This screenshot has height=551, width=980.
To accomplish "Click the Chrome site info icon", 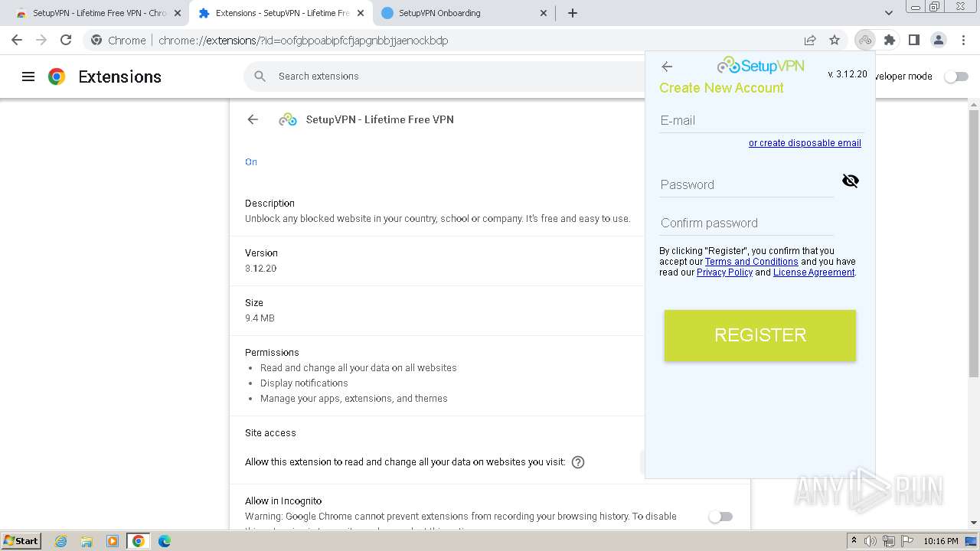I will coord(96,41).
